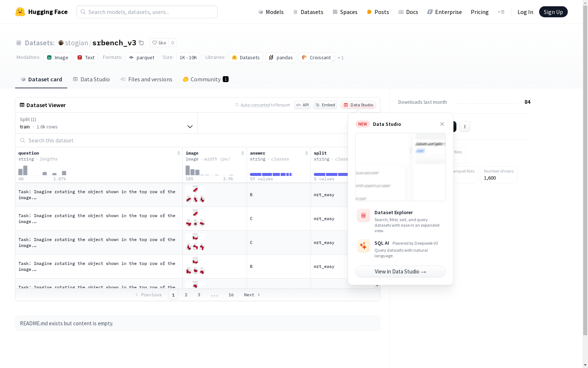Click Log In
The image size is (588, 368).
pyautogui.click(x=525, y=12)
